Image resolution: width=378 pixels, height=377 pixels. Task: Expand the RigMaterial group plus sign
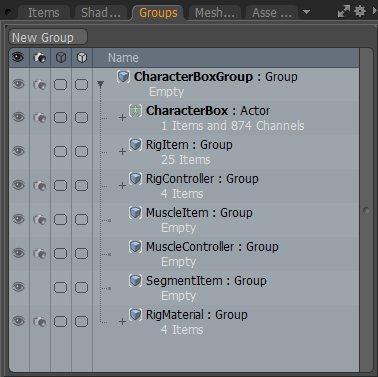122,322
